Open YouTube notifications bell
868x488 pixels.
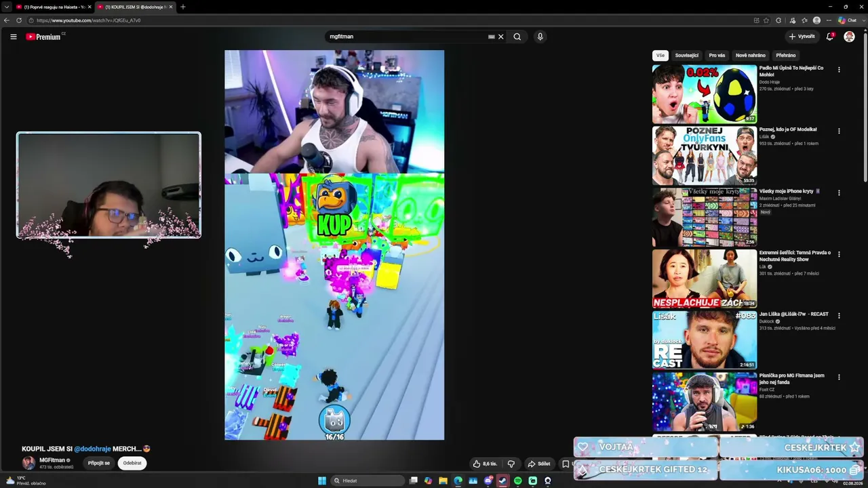tap(830, 37)
